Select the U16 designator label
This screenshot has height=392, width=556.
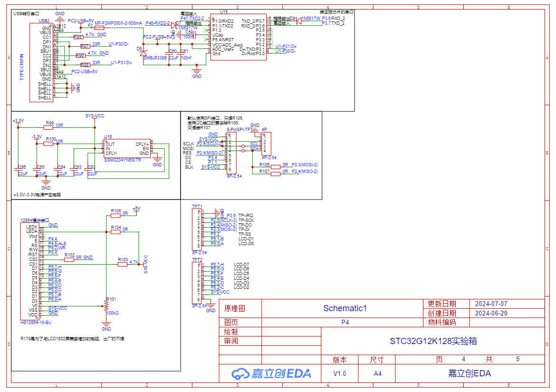(108, 136)
